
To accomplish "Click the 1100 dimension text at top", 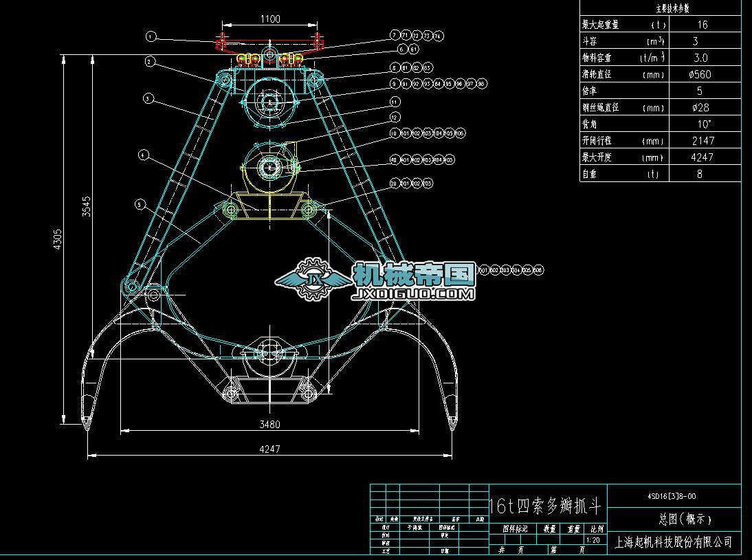I will click(270, 19).
